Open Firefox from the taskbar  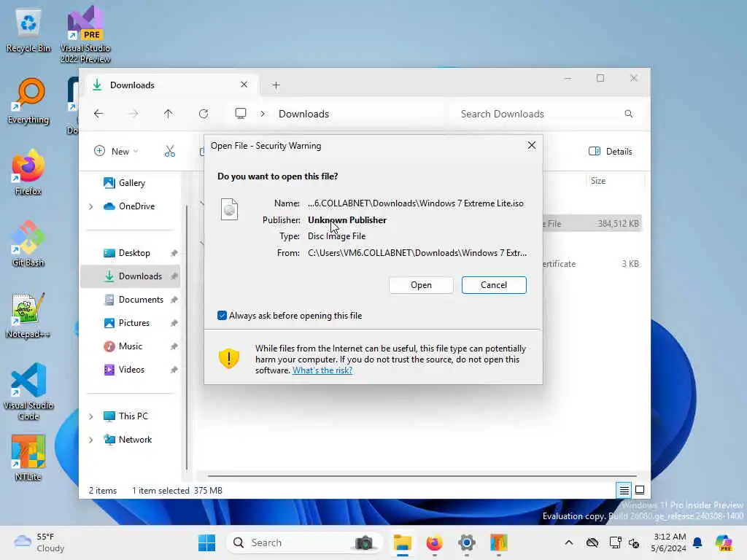pyautogui.click(x=435, y=542)
